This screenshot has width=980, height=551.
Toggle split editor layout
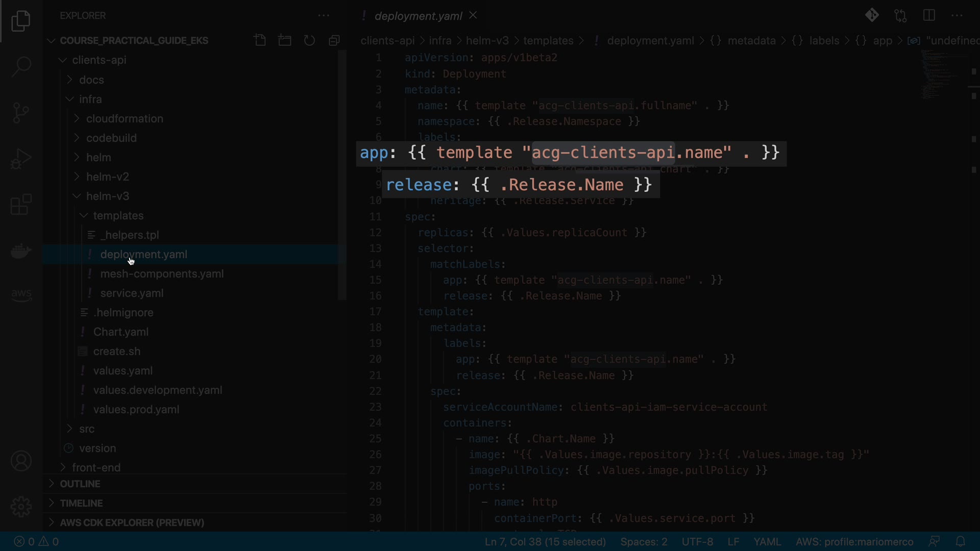929,15
